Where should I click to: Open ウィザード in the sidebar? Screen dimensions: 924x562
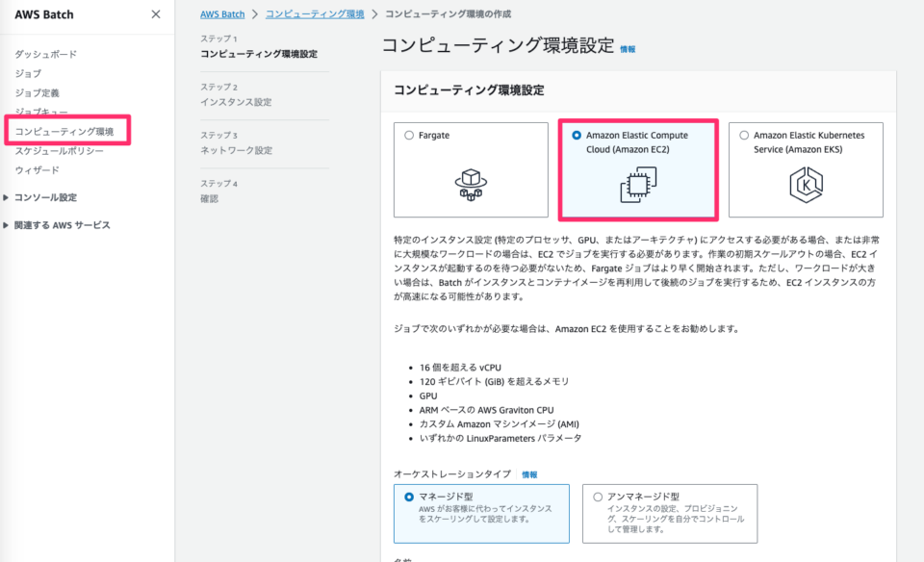[38, 170]
